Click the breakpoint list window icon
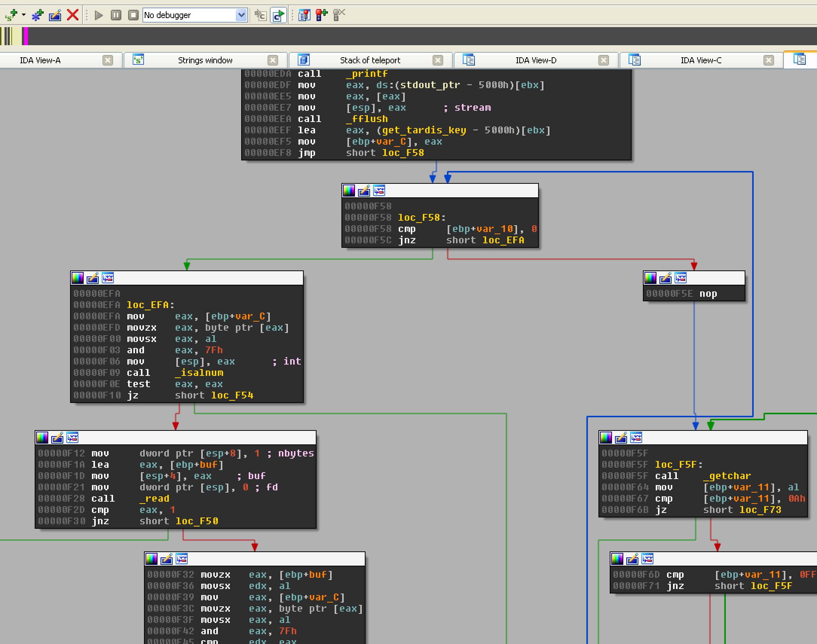The height and width of the screenshot is (644, 817). [x=304, y=15]
